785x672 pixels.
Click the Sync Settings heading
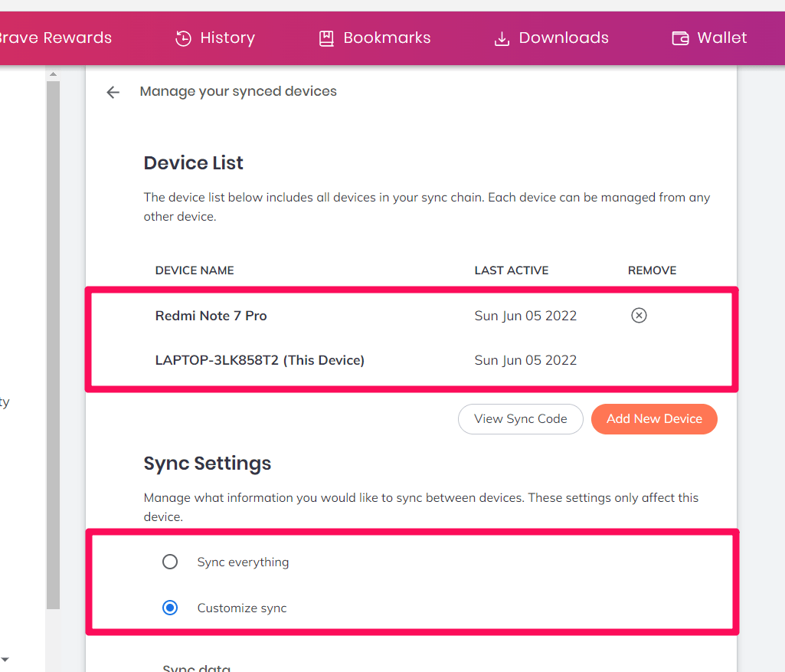(208, 464)
